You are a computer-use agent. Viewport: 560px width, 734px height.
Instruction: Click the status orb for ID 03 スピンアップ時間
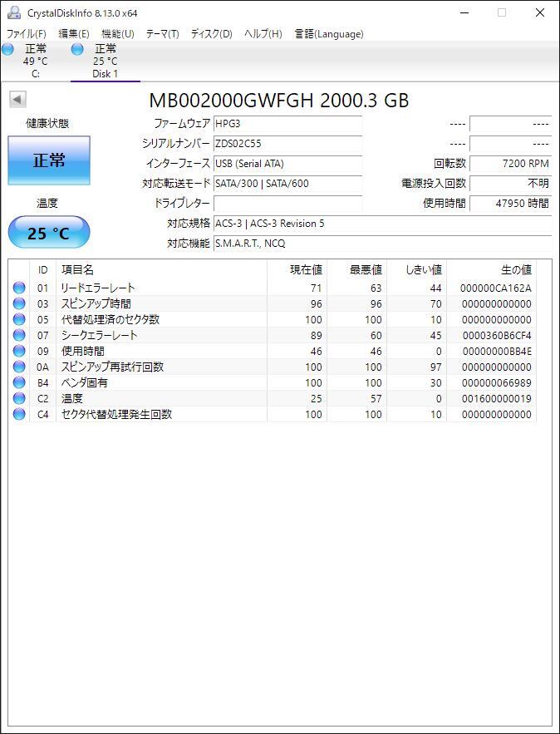(19, 303)
